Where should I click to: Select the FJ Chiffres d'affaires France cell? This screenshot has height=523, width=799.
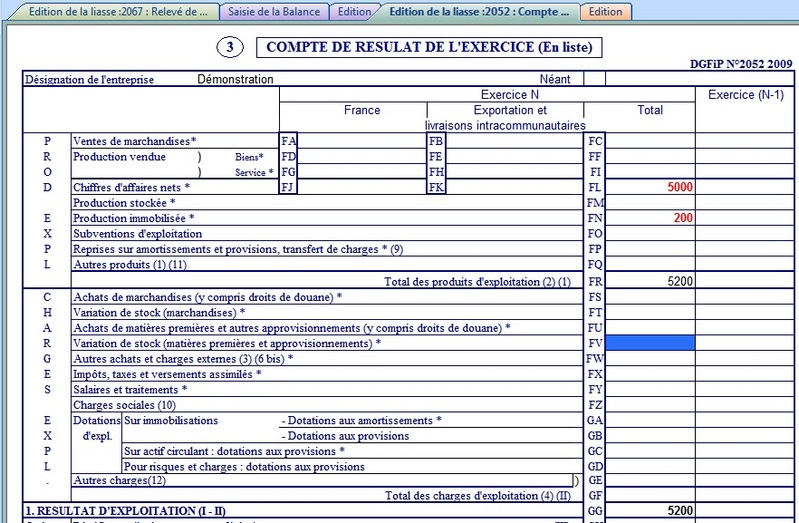361,187
